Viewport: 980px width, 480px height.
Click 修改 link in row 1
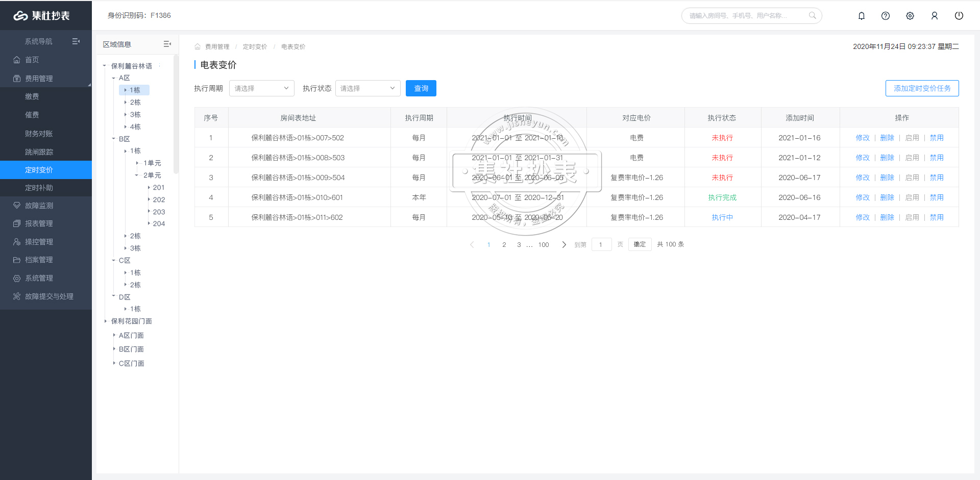863,138
